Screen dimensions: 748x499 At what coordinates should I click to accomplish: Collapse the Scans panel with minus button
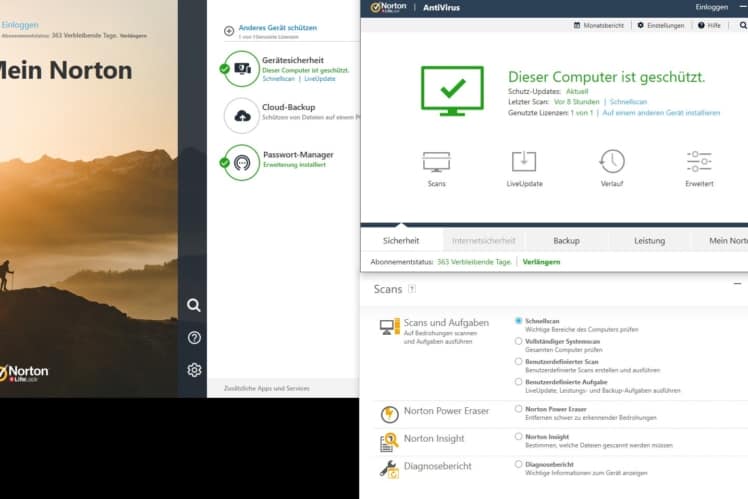[738, 284]
